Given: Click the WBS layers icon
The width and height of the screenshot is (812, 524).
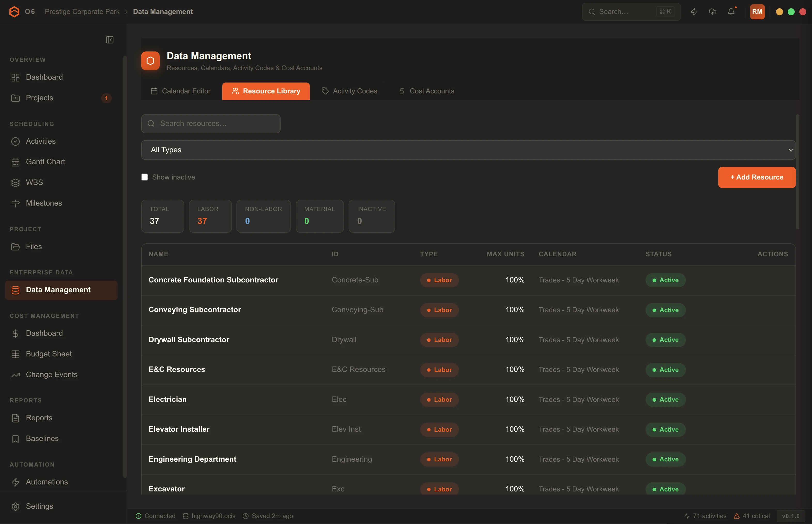Looking at the screenshot, I should click(x=15, y=183).
